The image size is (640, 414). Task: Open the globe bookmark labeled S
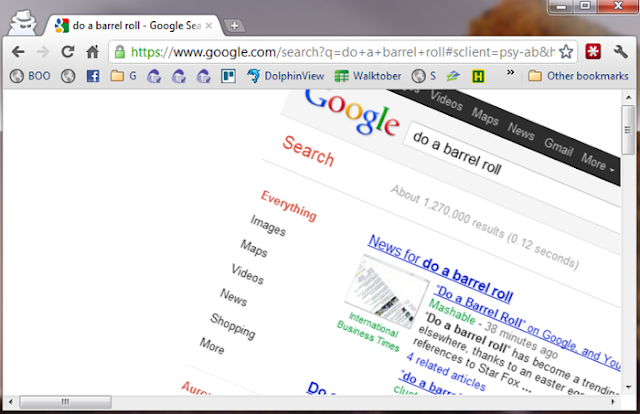(x=424, y=76)
